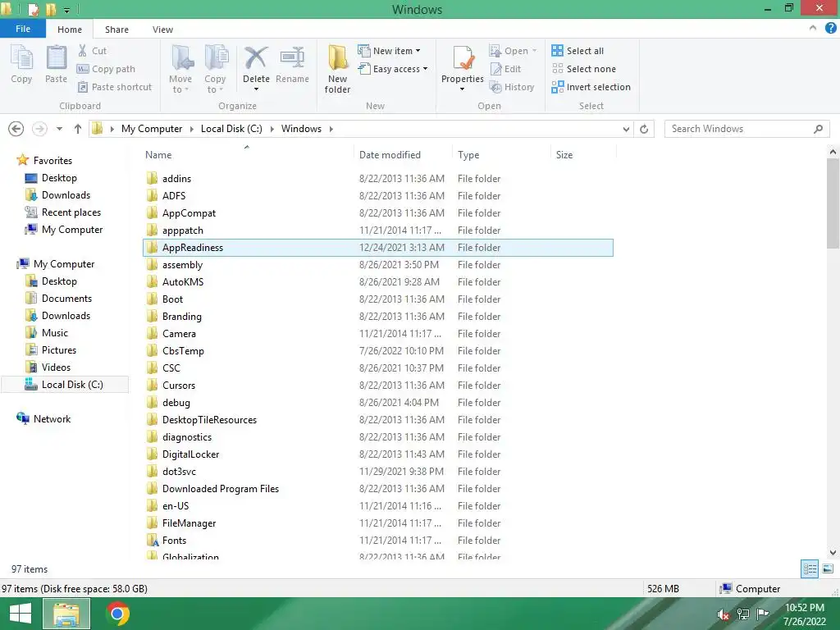Screen dimensions: 840x630
Task: Open file History from the ribbon
Action: click(x=512, y=87)
